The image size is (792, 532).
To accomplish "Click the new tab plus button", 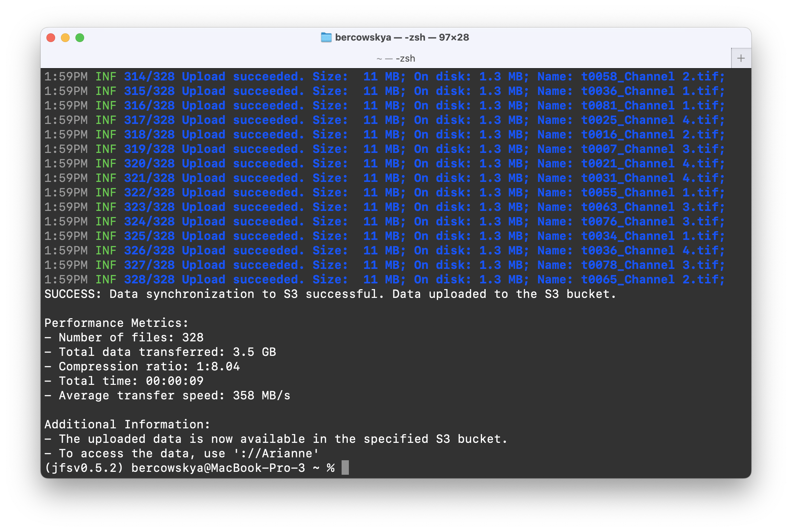I will (x=741, y=58).
